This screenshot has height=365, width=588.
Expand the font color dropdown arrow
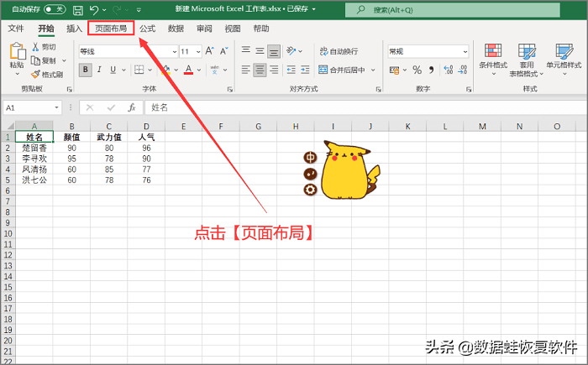(199, 70)
